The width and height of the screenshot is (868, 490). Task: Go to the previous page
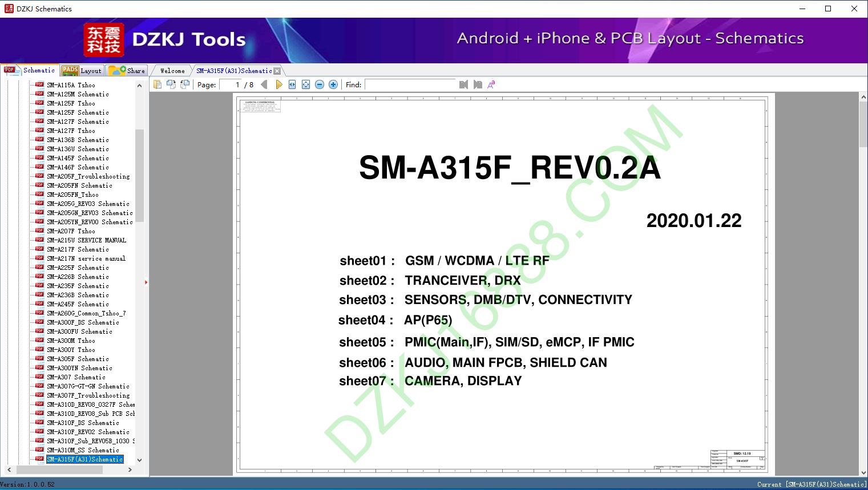point(264,84)
